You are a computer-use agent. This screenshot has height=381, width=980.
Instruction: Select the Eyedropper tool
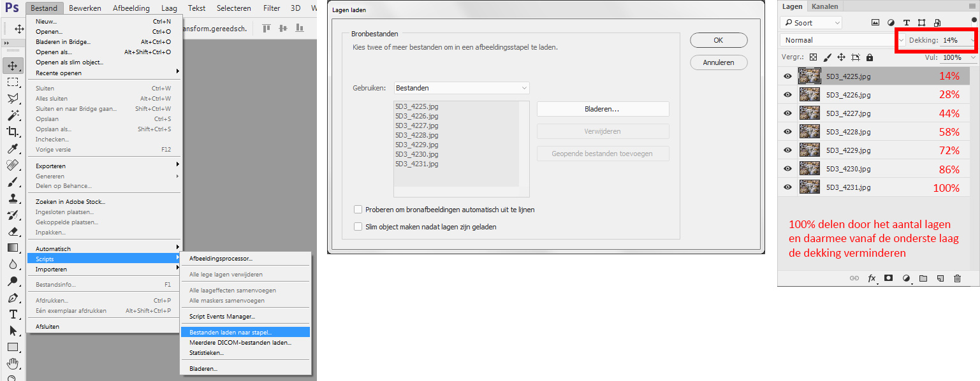tap(13, 148)
